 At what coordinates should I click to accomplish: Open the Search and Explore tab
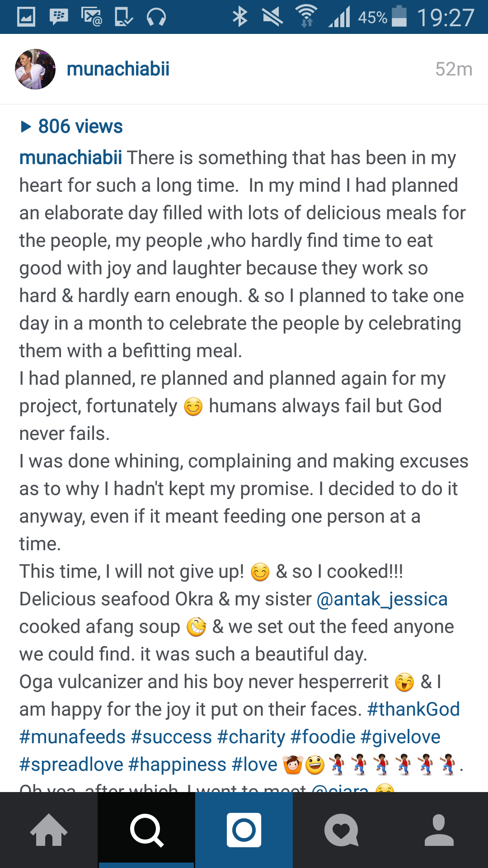click(x=146, y=830)
